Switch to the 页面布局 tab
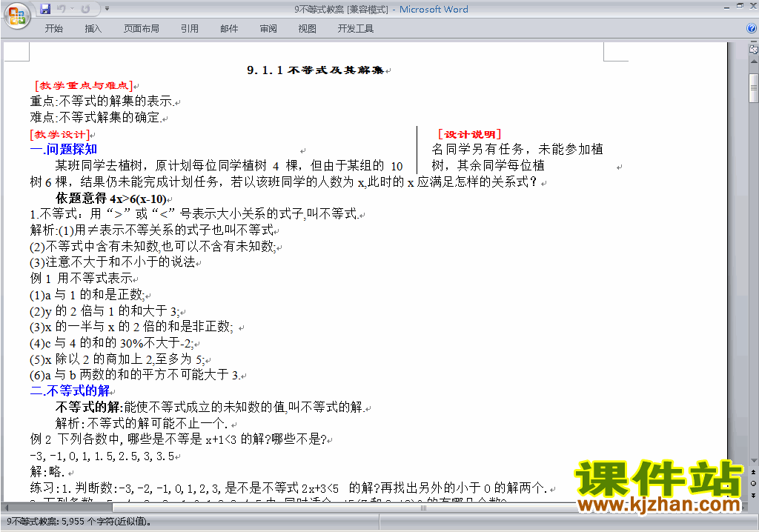759x532 pixels. 142,29
